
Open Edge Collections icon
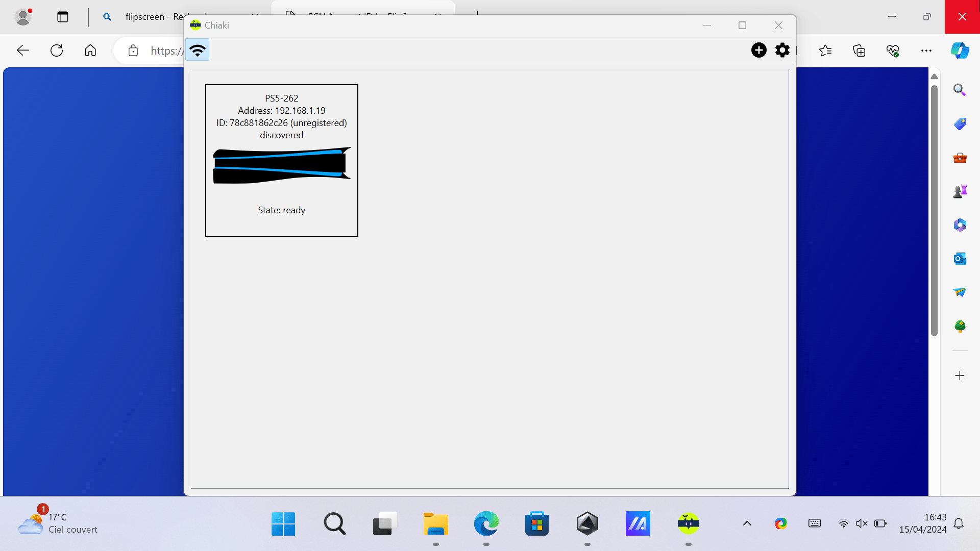859,51
